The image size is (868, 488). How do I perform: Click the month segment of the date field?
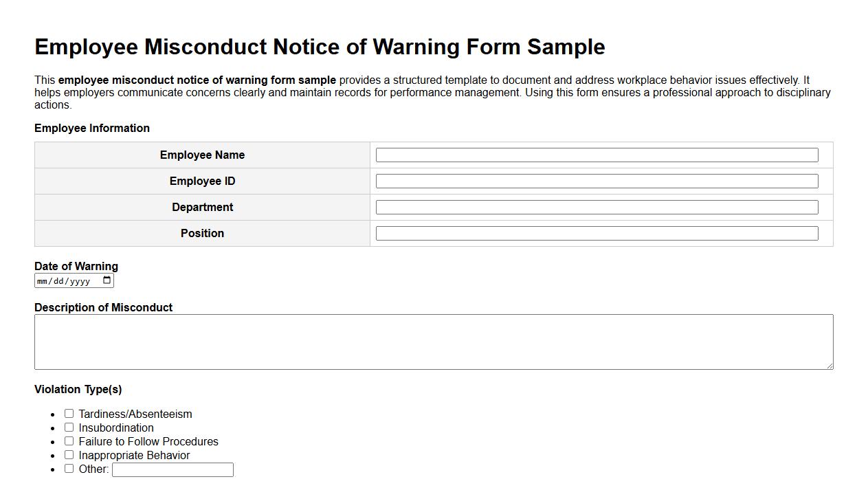click(43, 280)
